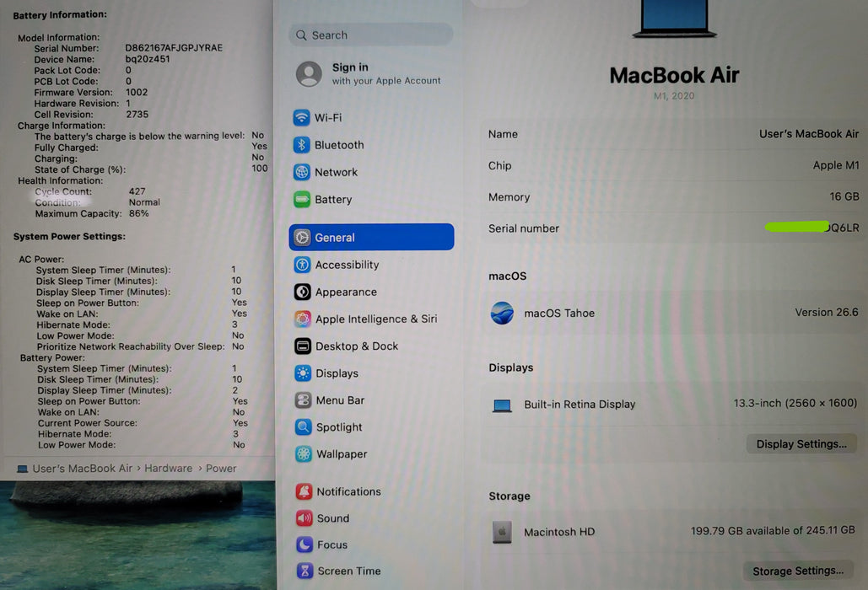Click the Fully Charged row
The width and height of the screenshot is (868, 590).
[150, 147]
